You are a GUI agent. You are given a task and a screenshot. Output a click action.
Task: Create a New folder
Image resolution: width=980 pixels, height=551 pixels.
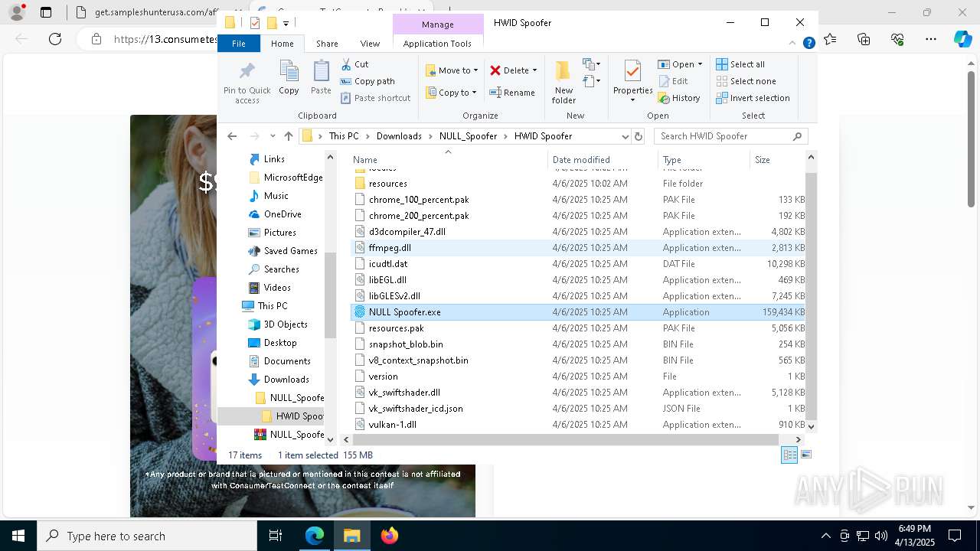coord(563,82)
